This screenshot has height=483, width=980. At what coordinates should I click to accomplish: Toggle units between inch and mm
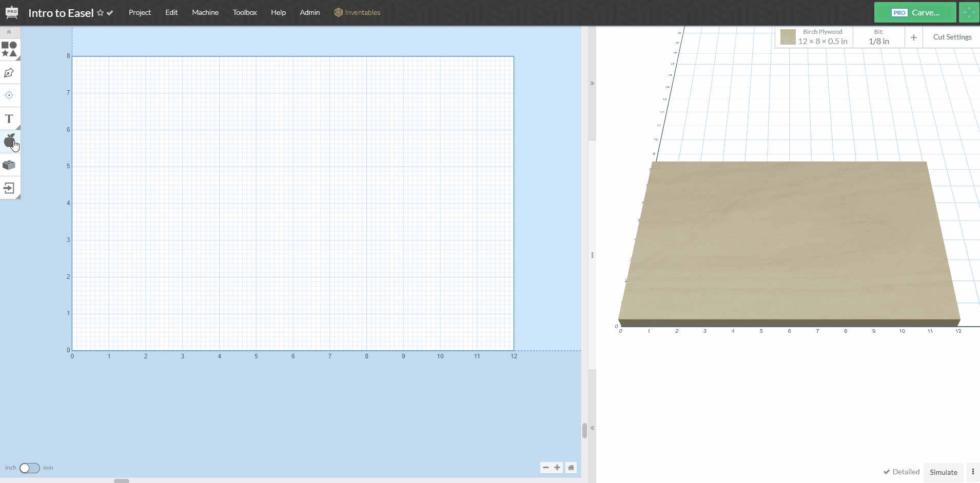point(29,468)
